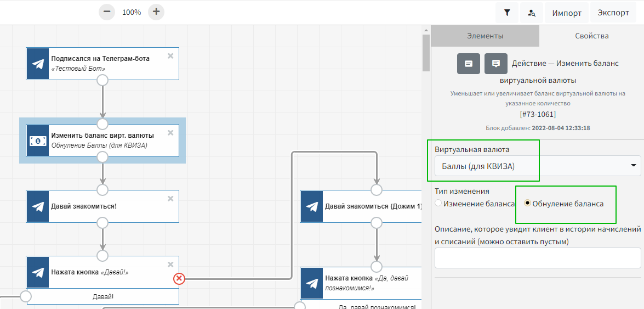Open the filter funnel icon
Screen dimensions: 644x309
point(507,13)
